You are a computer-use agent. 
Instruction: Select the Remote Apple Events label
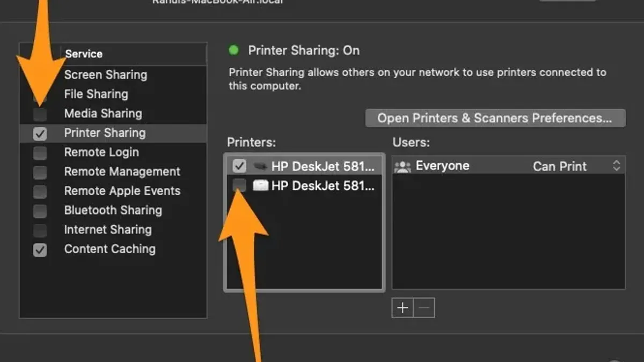pyautogui.click(x=122, y=191)
